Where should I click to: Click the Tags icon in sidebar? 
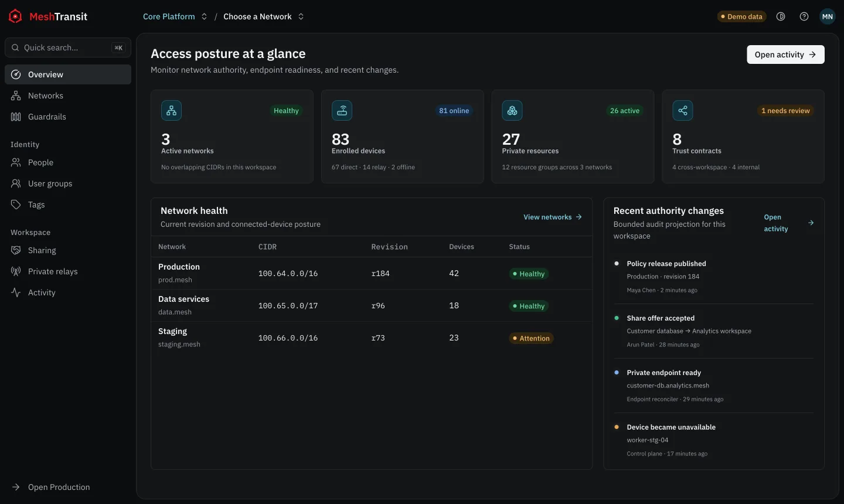[x=16, y=205]
